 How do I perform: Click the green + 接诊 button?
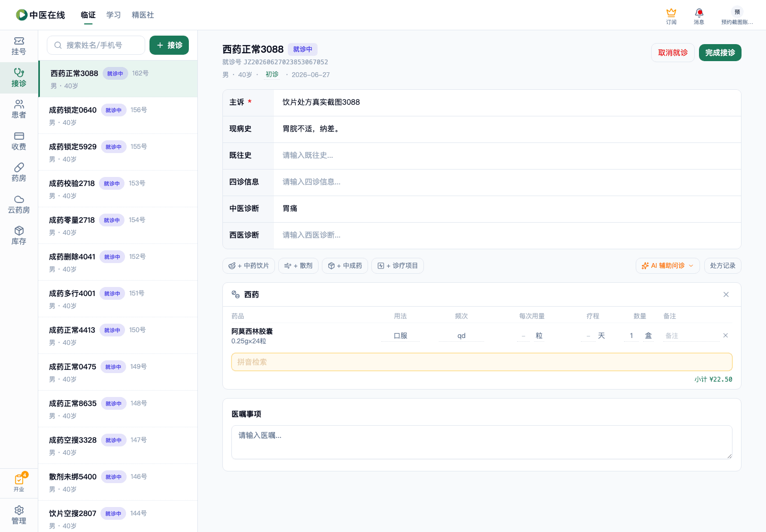pos(169,45)
